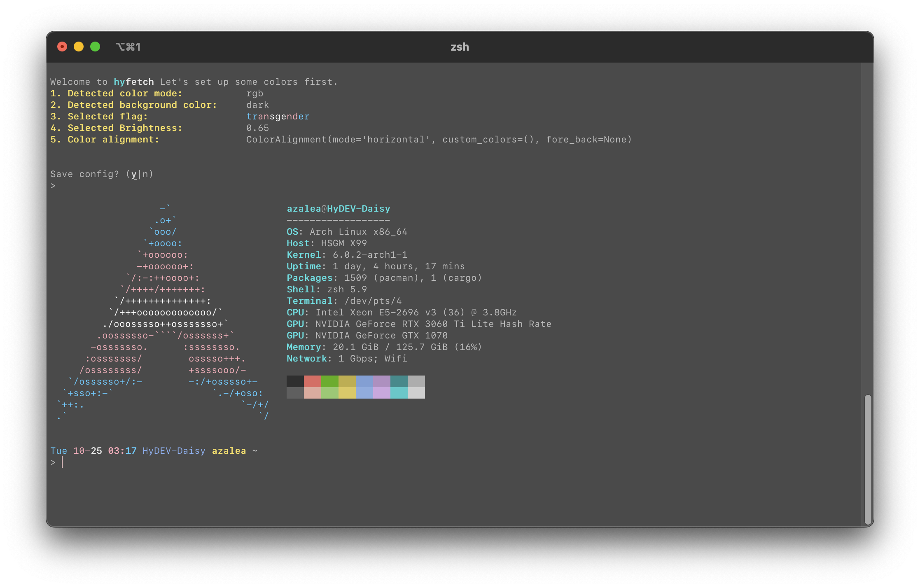Screen dimensions: 920x588
Task: Click the red color block in palette
Action: tap(312, 381)
